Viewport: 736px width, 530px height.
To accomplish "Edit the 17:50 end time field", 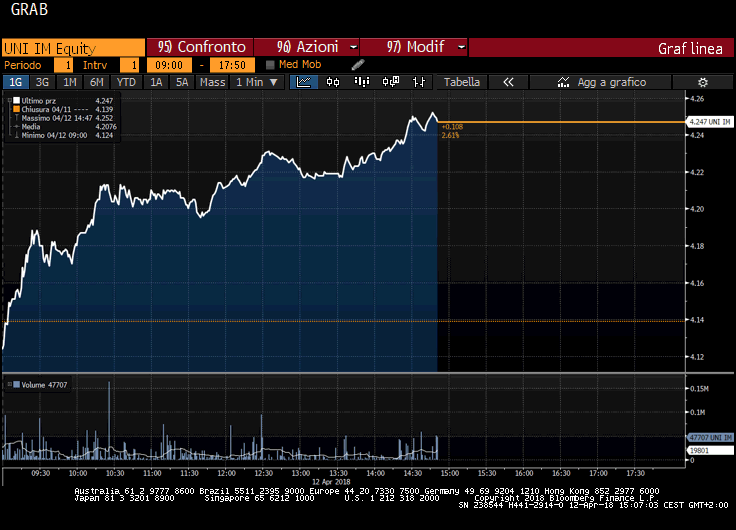I will click(232, 65).
